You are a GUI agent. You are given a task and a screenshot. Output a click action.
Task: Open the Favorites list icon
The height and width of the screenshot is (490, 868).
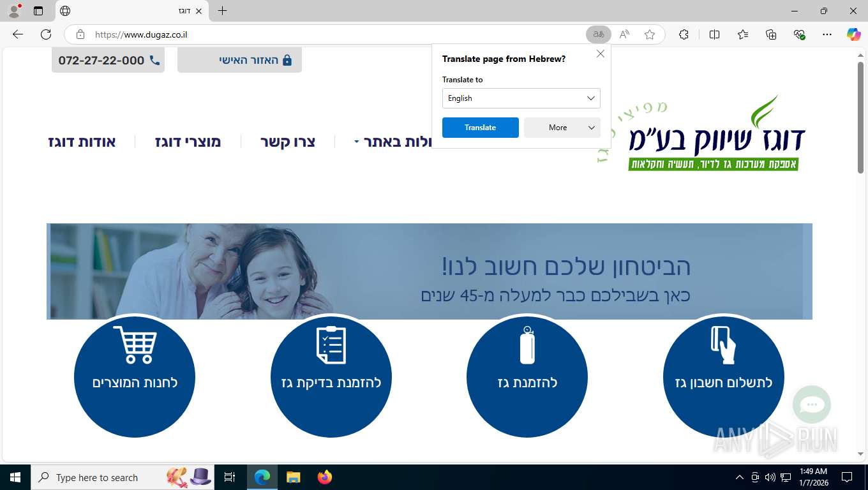pos(743,34)
